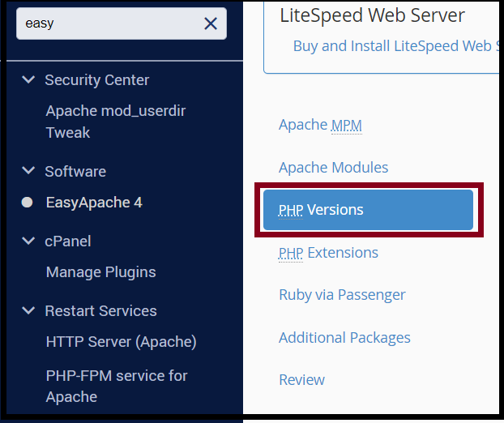Viewport: 504px width, 423px height.
Task: Click the cPanel heading text
Action: coord(68,241)
